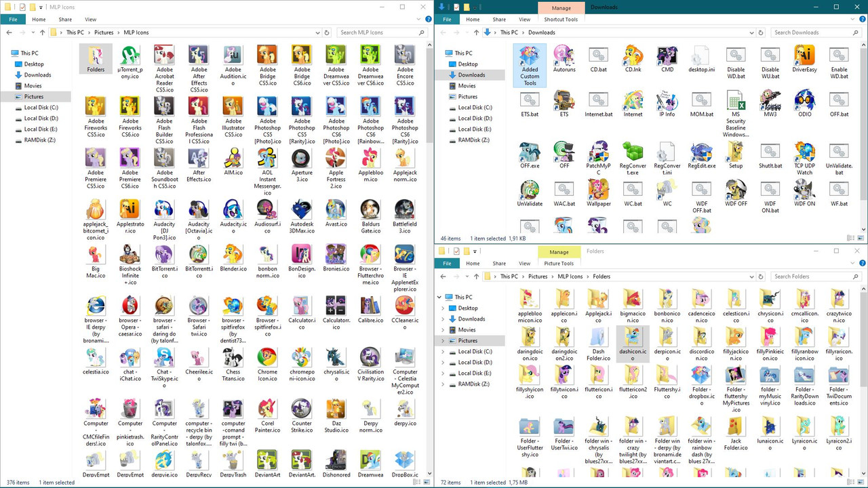Open Share tab in Downloads window

[x=499, y=20]
